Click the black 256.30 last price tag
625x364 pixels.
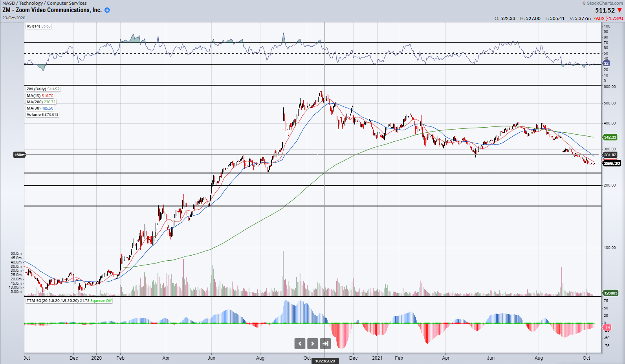[x=612, y=163]
